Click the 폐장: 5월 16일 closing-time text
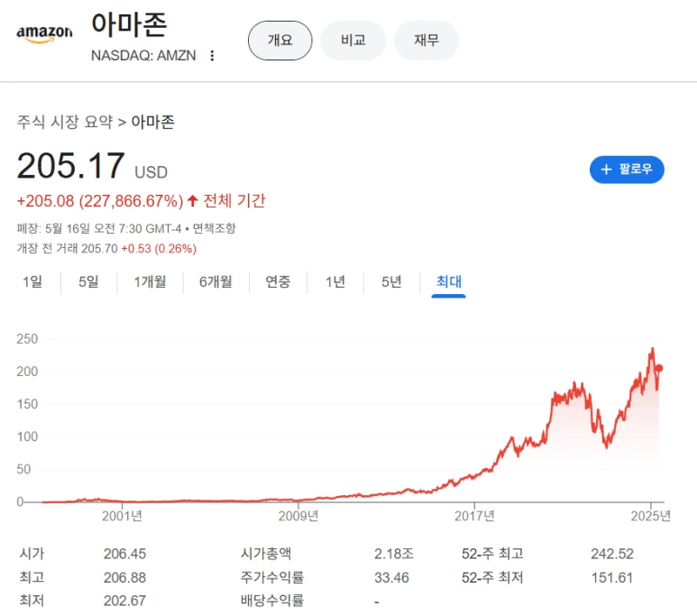Screen dimensions: 697x616 (98, 228)
